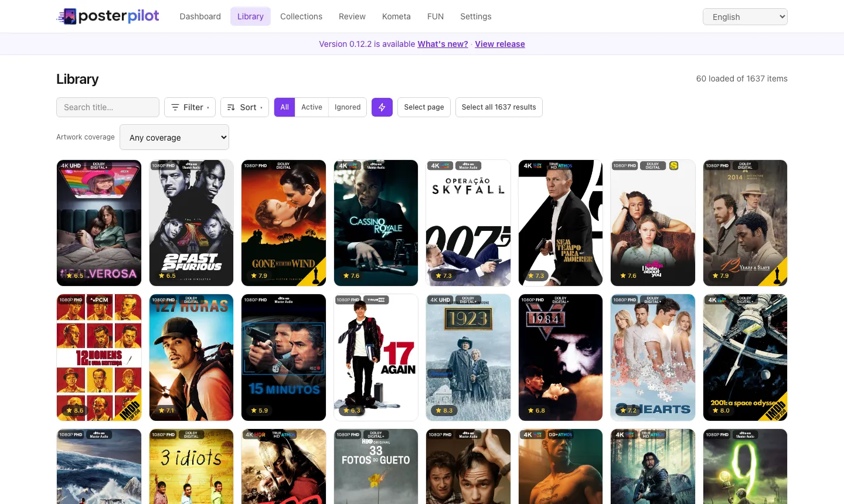Open the Gone with the Wind poster

point(284,223)
